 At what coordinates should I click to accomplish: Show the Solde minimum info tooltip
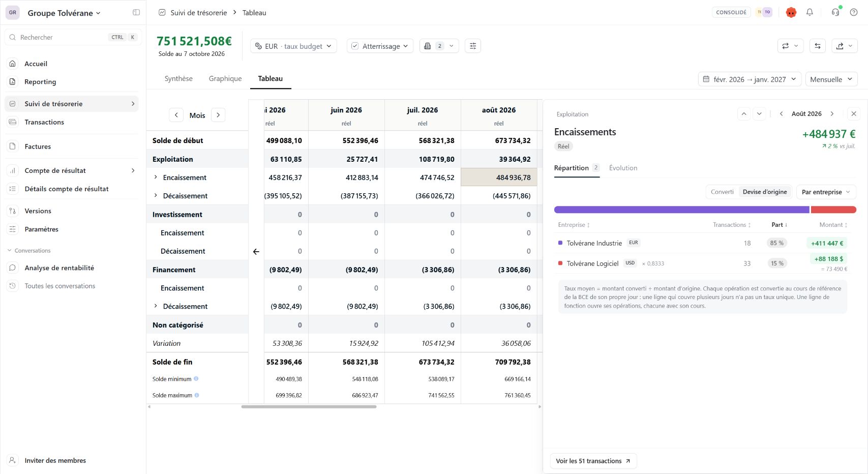196,379
